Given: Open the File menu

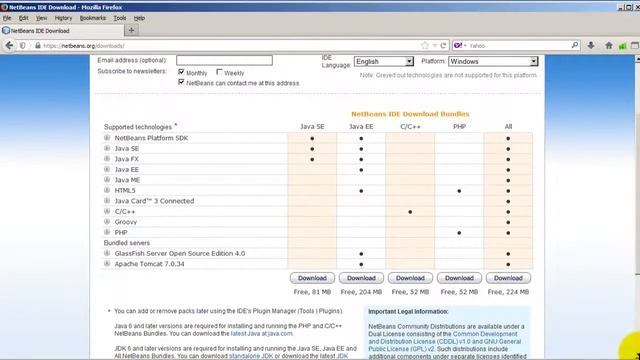Looking at the screenshot, I should (7, 18).
